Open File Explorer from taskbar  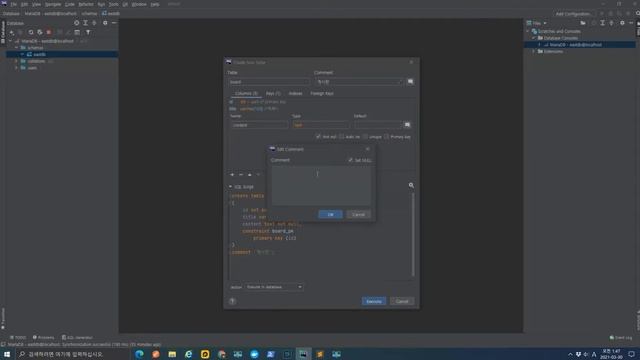click(172, 354)
